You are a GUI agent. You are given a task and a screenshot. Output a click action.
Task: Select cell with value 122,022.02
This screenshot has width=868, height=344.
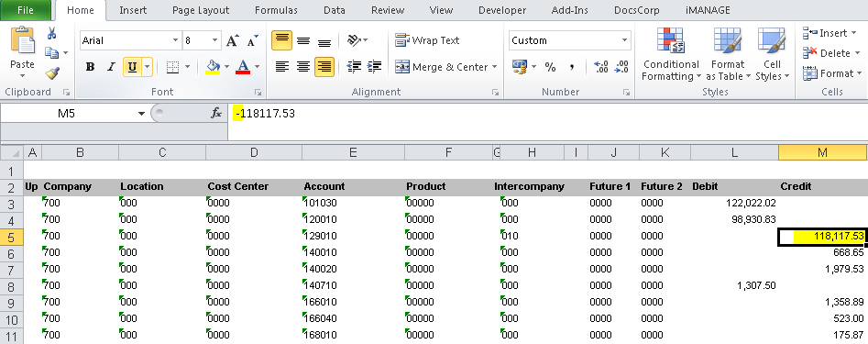(734, 204)
